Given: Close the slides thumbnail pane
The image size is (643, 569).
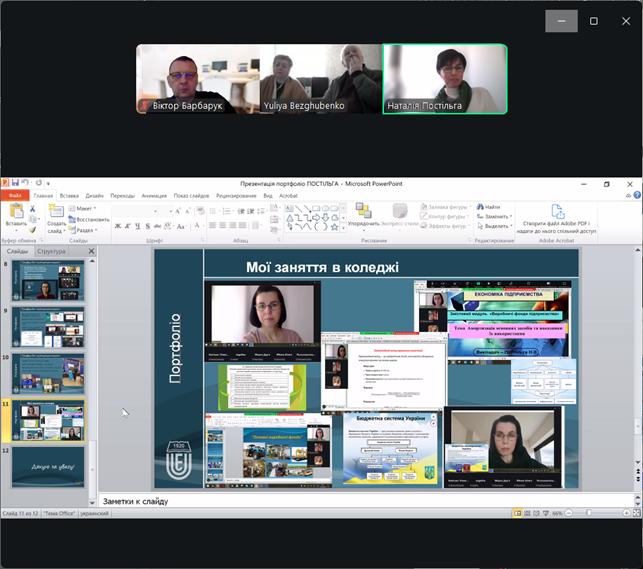Looking at the screenshot, I should pos(91,251).
